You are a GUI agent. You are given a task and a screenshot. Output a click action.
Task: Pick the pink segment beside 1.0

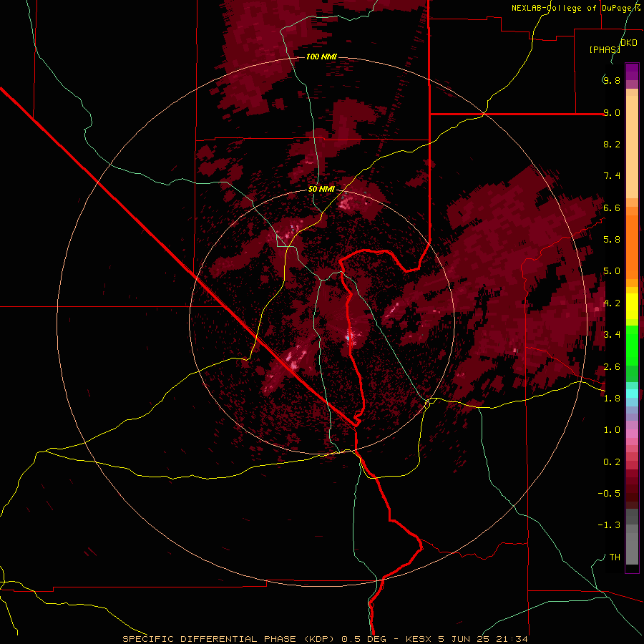pyautogui.click(x=632, y=434)
